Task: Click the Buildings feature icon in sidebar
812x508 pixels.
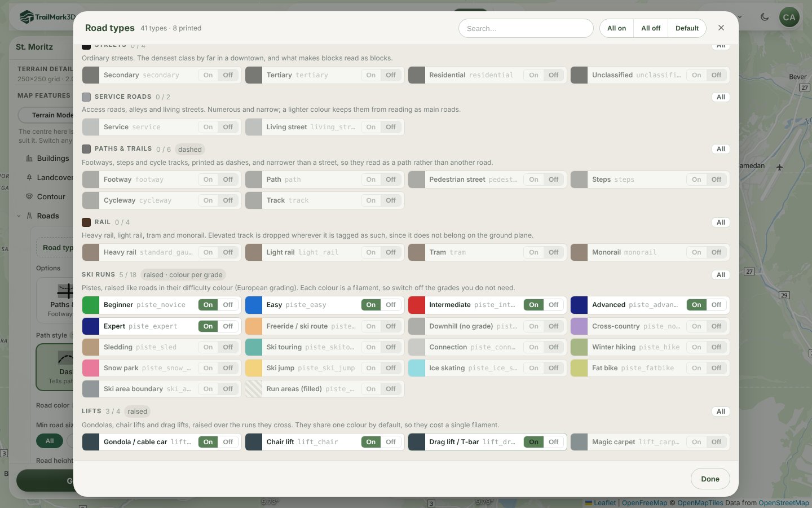Action: click(x=29, y=159)
